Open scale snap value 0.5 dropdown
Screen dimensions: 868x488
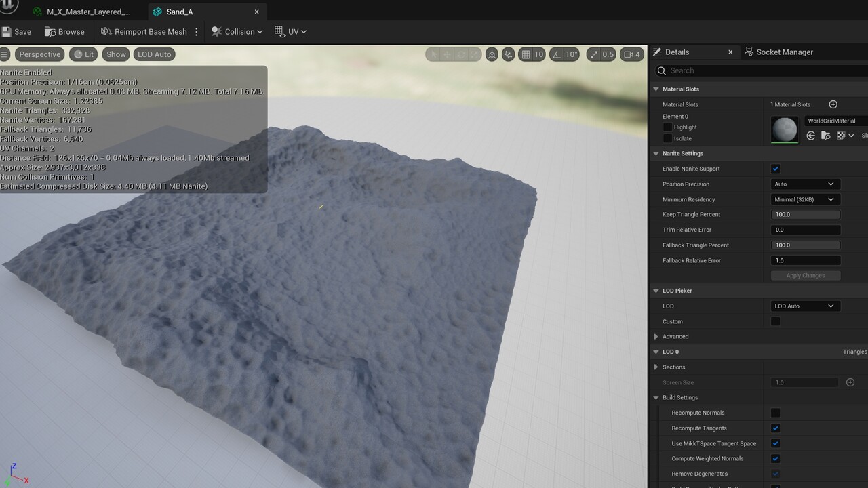[608, 54]
